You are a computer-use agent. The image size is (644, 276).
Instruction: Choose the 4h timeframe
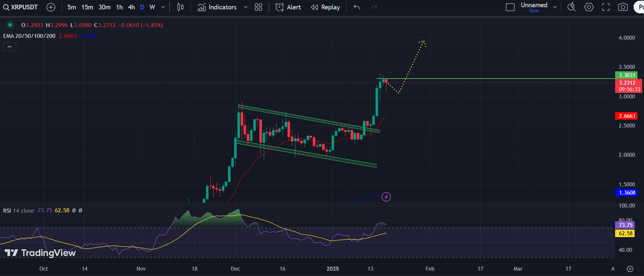(x=132, y=7)
